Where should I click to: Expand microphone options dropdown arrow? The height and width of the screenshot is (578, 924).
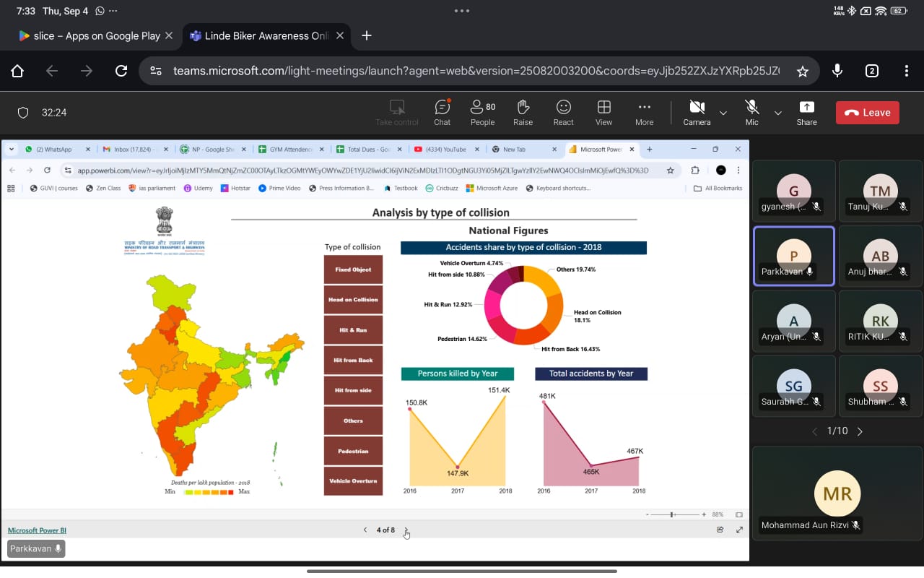coord(777,113)
